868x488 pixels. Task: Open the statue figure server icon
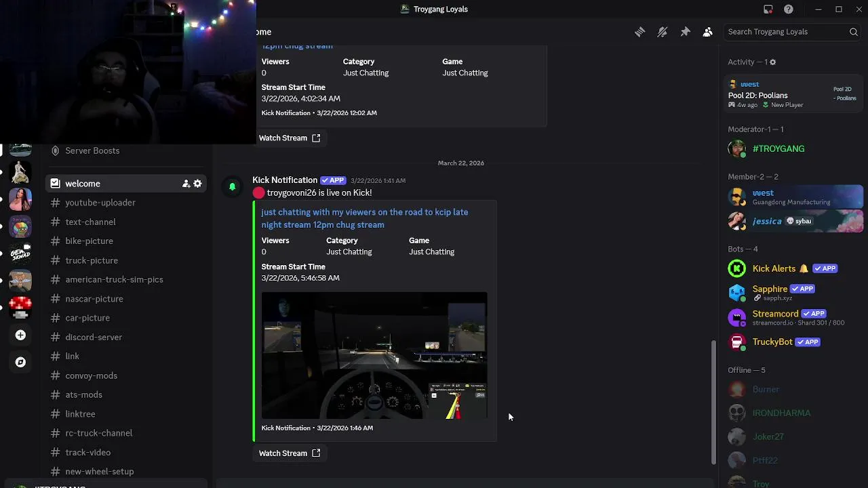(20, 172)
